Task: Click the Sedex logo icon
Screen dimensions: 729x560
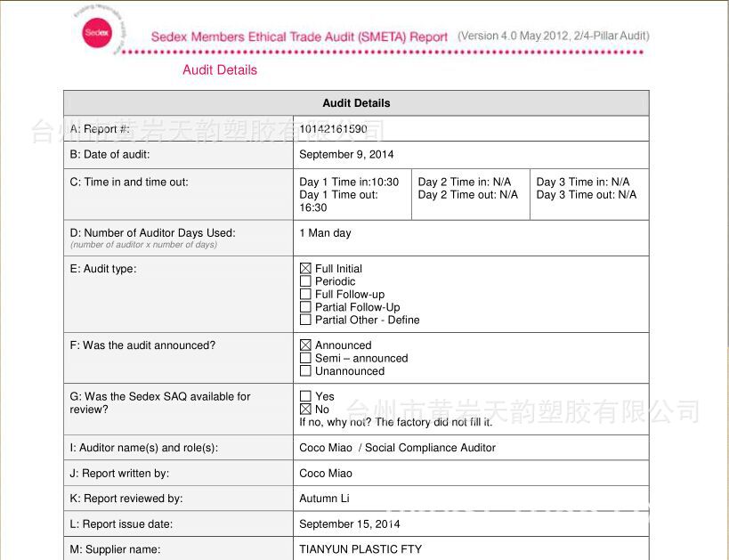Action: coord(97,33)
